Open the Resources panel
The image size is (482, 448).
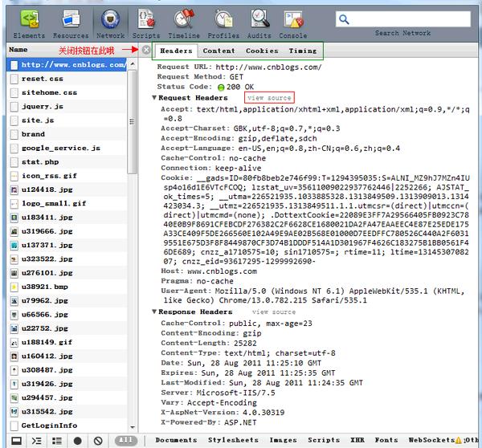tap(70, 22)
